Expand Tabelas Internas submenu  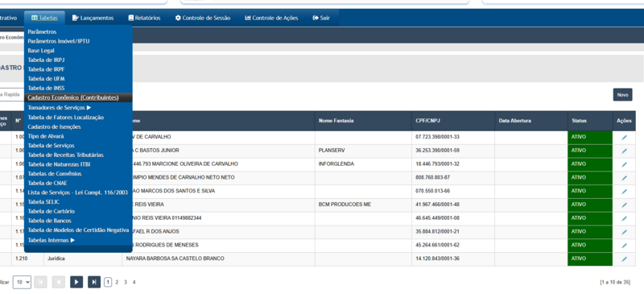[x=52, y=240]
